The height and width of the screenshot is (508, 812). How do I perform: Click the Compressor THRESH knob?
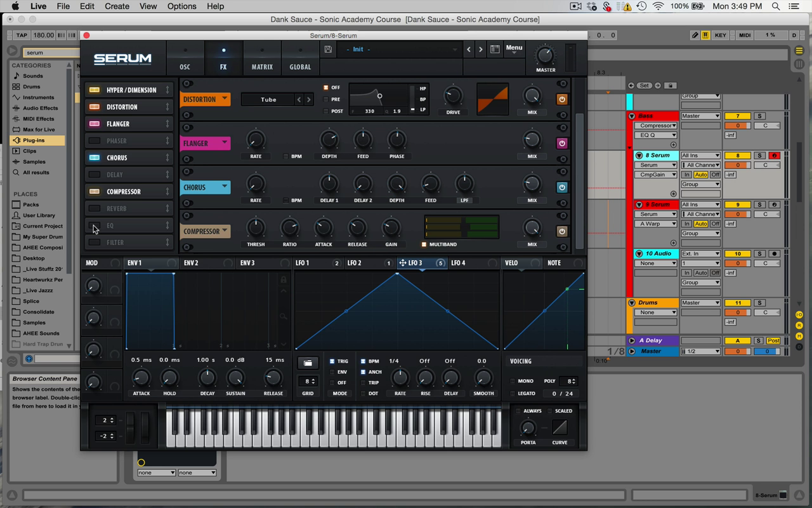(x=256, y=228)
